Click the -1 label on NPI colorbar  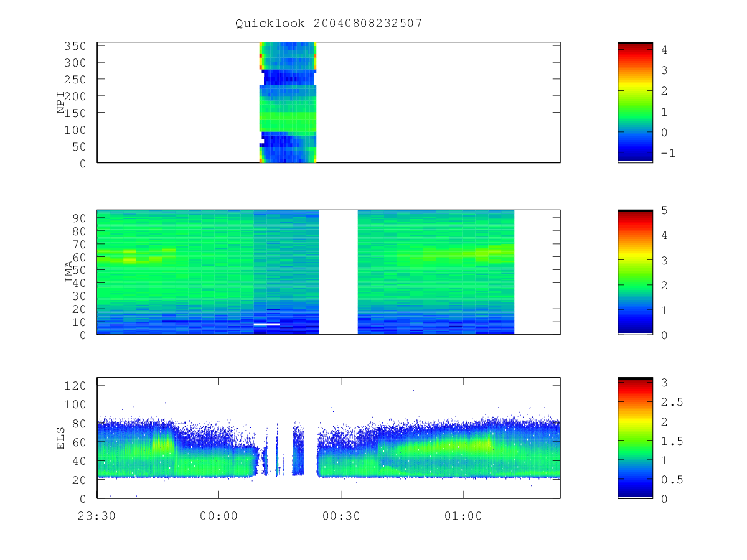[x=669, y=153]
